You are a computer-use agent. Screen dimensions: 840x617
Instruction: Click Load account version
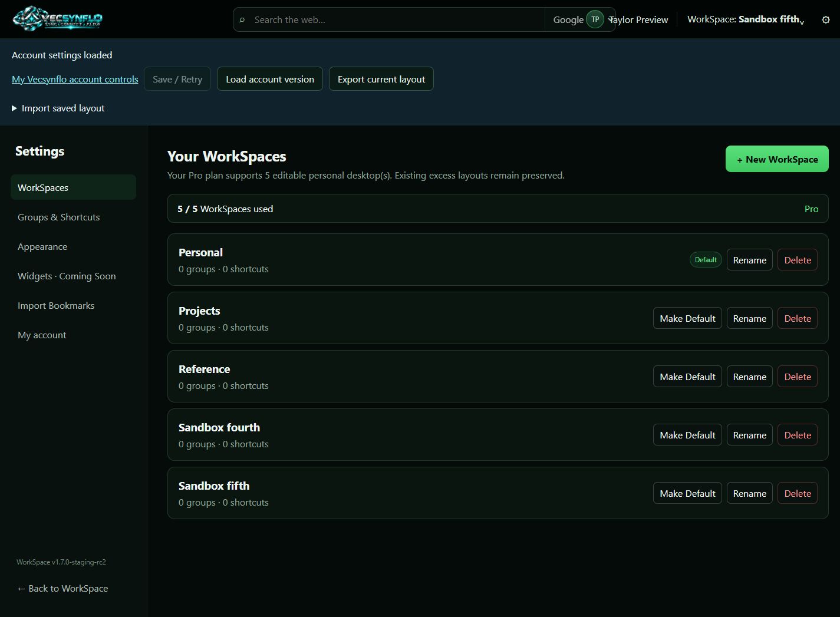coord(270,79)
